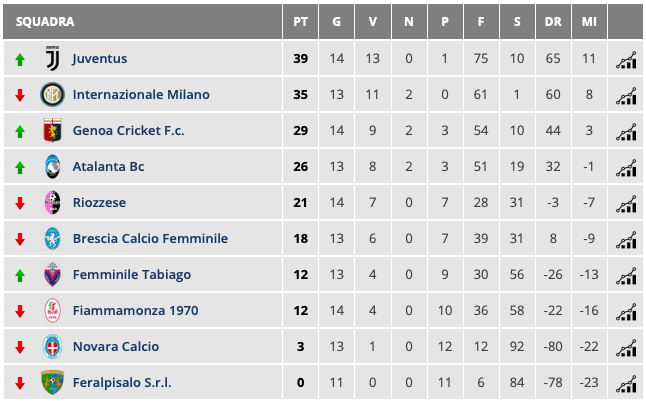
Task: Open the trend chart icon for Fiammamonza 1970
Action: 626,311
